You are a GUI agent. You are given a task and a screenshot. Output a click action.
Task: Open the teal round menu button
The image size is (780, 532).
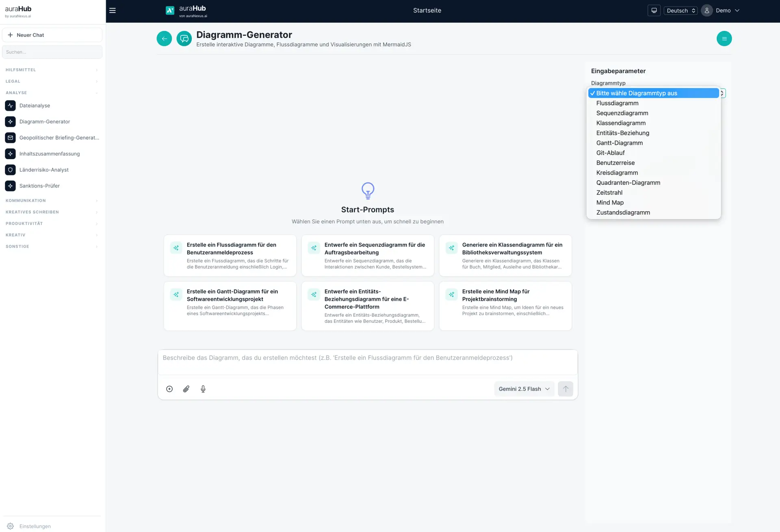tap(724, 39)
